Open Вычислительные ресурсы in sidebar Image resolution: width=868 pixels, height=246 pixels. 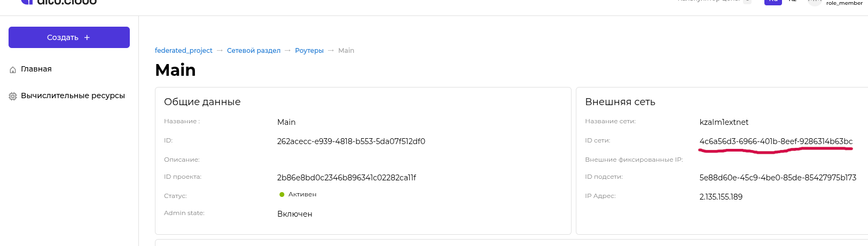click(x=73, y=96)
